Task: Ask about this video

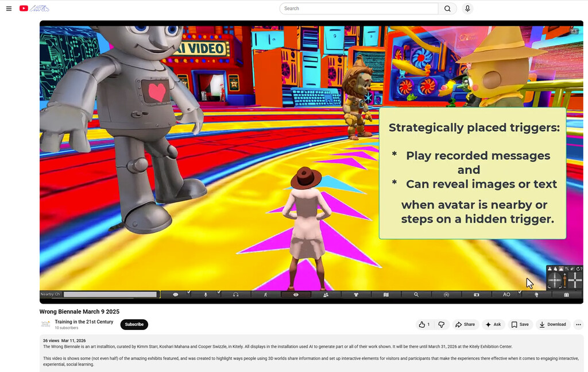Action: click(x=493, y=324)
